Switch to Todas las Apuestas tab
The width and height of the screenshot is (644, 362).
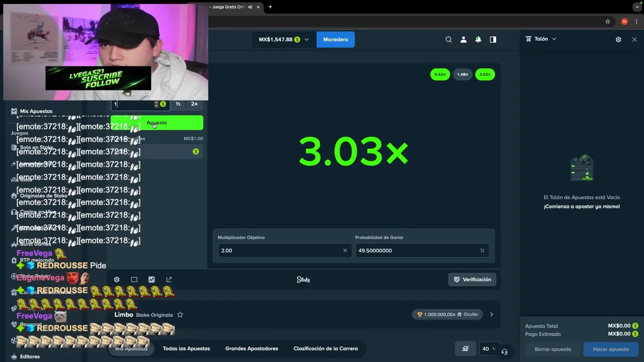click(x=186, y=348)
